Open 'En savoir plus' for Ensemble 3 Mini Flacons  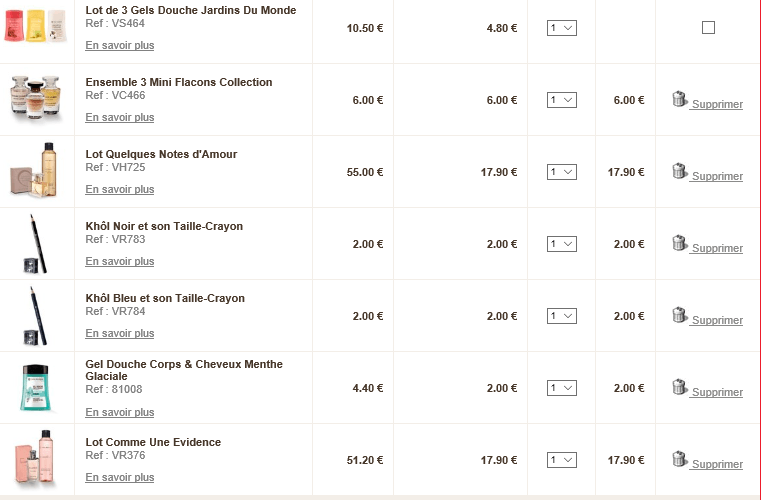[120, 117]
